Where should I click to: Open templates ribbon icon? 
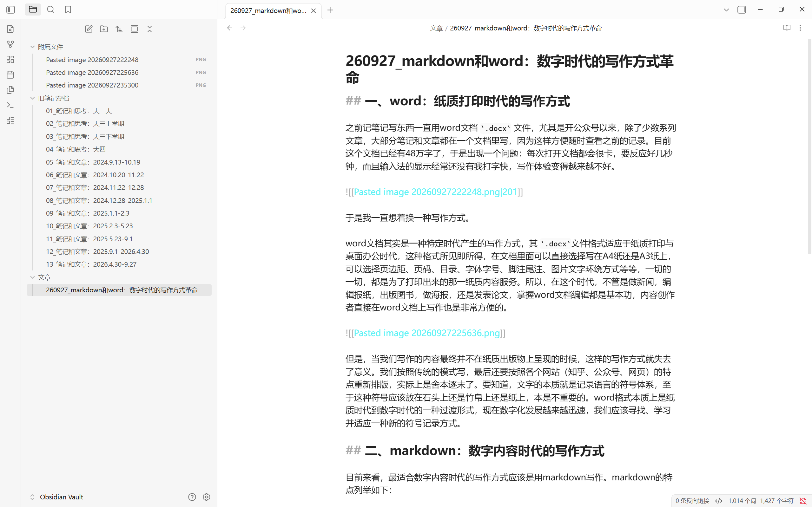click(x=10, y=90)
